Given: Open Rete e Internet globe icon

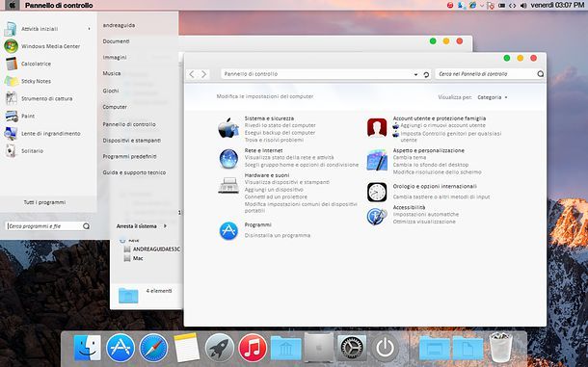Looking at the screenshot, I should [228, 159].
